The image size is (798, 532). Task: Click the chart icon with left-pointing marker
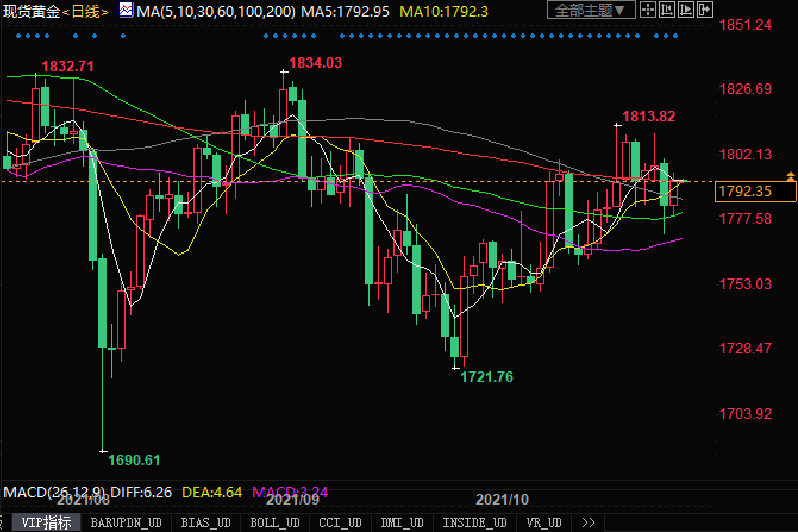coord(668,10)
